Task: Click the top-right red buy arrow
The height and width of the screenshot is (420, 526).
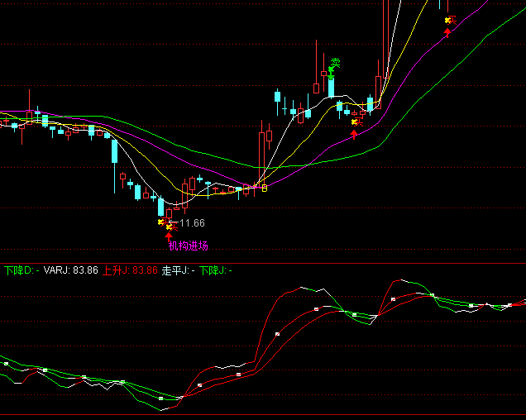Action: (x=447, y=32)
